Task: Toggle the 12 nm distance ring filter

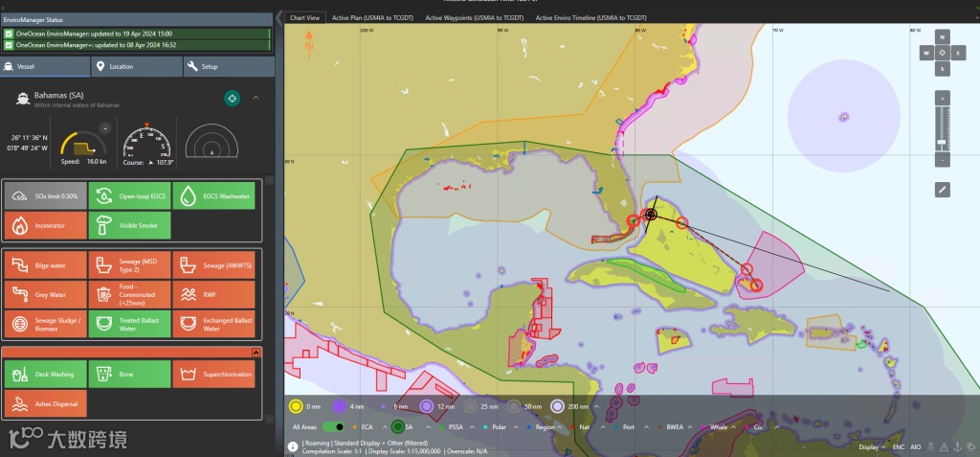Action: (427, 405)
